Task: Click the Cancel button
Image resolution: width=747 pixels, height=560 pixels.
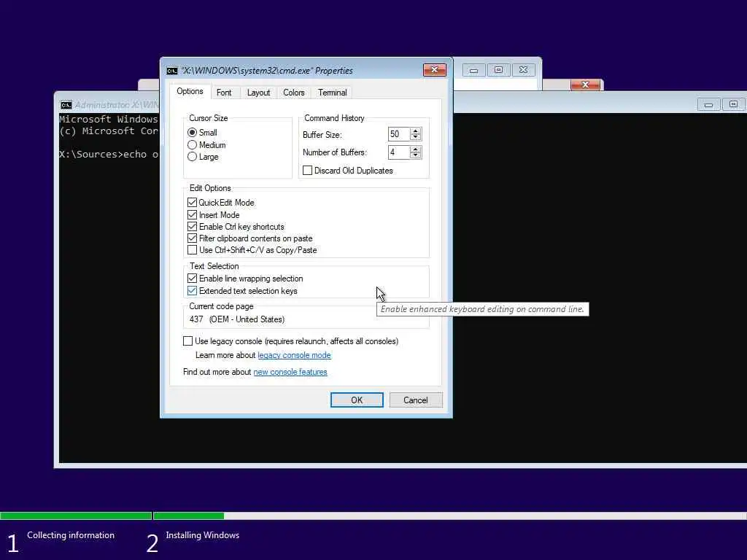Action: pyautogui.click(x=415, y=400)
